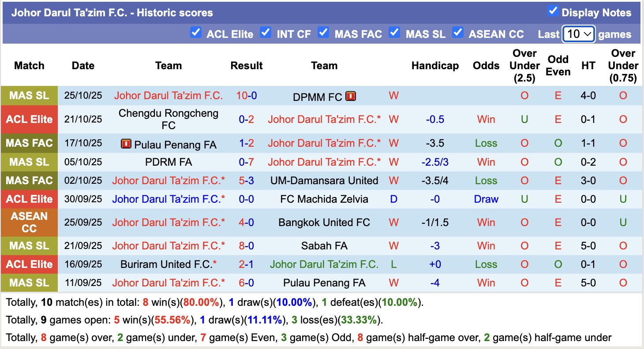The image size is (644, 349).
Task: Disable the Display Notes checkbox
Action: [x=553, y=11]
